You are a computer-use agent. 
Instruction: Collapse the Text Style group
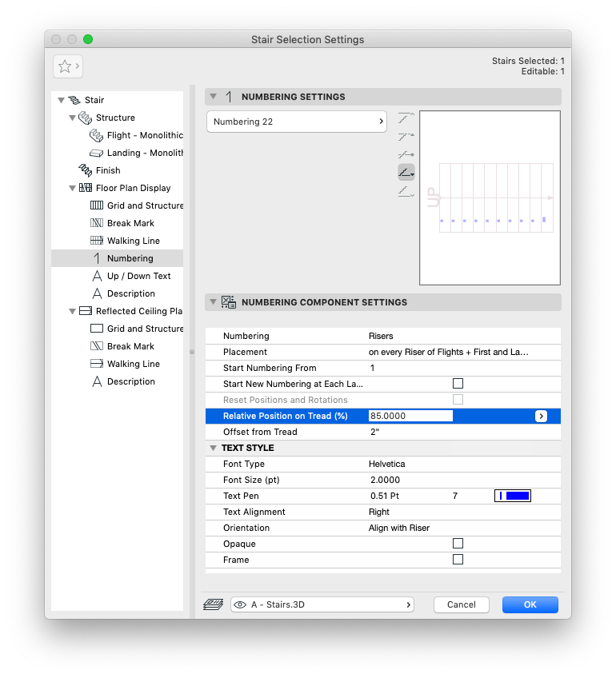click(x=214, y=448)
